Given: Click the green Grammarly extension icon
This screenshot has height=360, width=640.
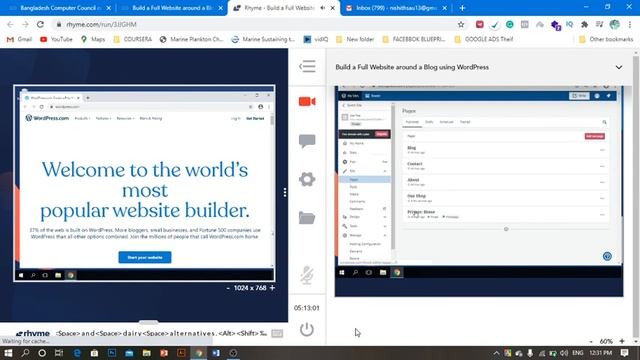Looking at the screenshot, I should (509, 24).
